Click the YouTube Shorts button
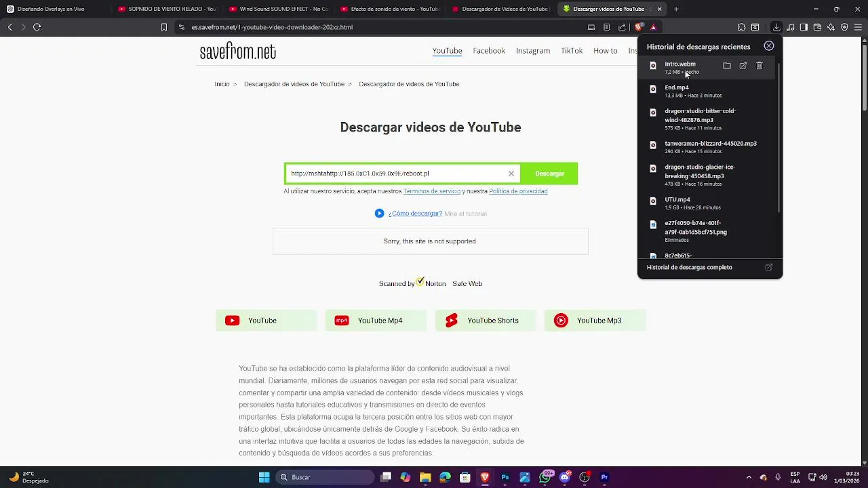The height and width of the screenshot is (488, 868). (486, 321)
